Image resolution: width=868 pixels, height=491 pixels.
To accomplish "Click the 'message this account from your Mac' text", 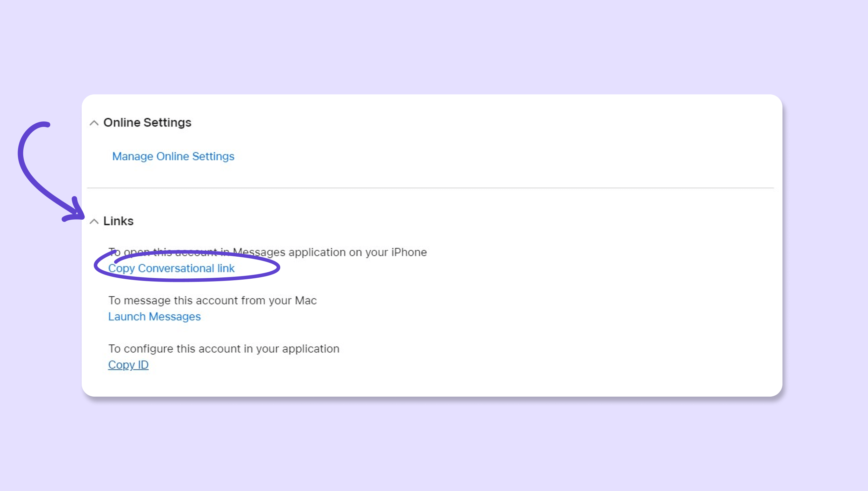I will 212,300.
